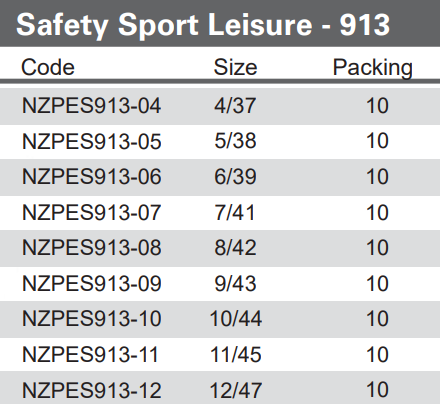Click the Safety Sport Leisure - 913 title
This screenshot has height=404, width=440.
(203, 25)
